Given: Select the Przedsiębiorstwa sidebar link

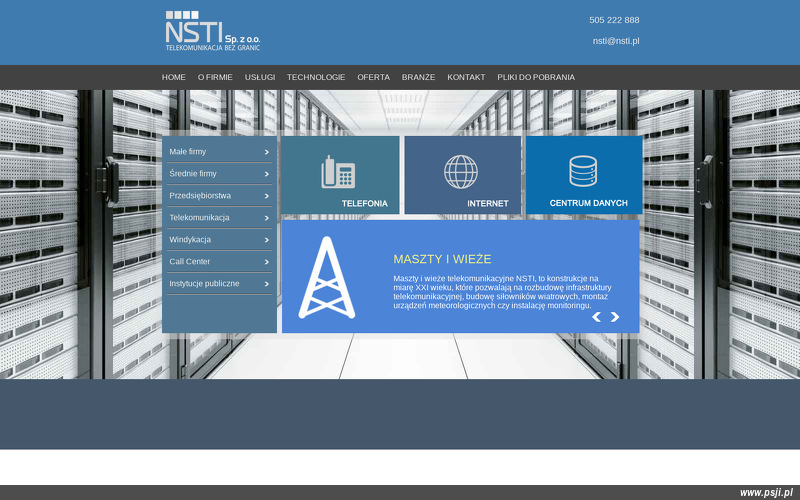Looking at the screenshot, I should pos(200,195).
